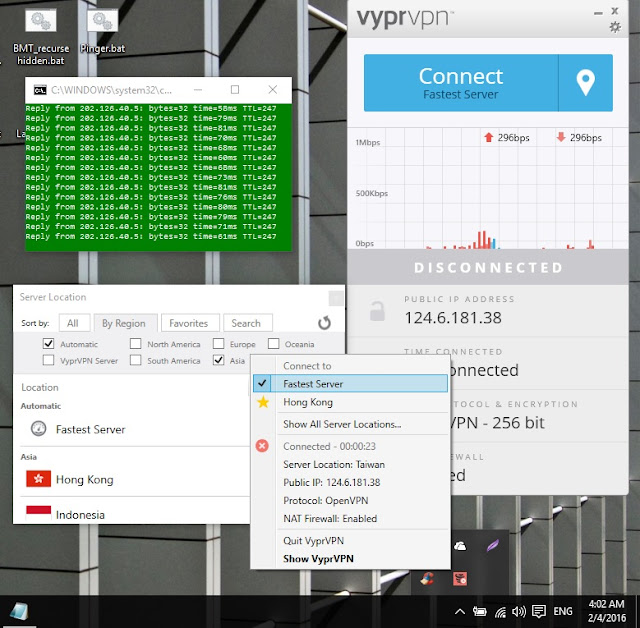Open the BMT_recurse hidden.bat desktop file
640x628 pixels.
41,38
